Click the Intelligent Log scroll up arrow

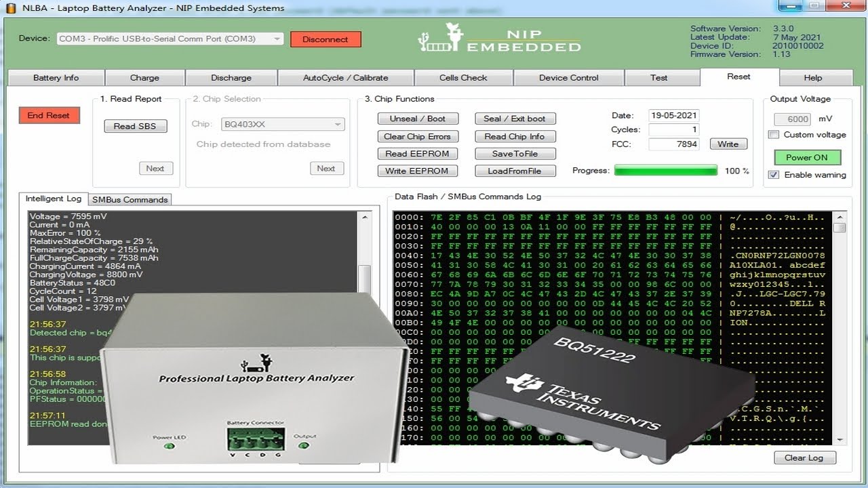365,217
